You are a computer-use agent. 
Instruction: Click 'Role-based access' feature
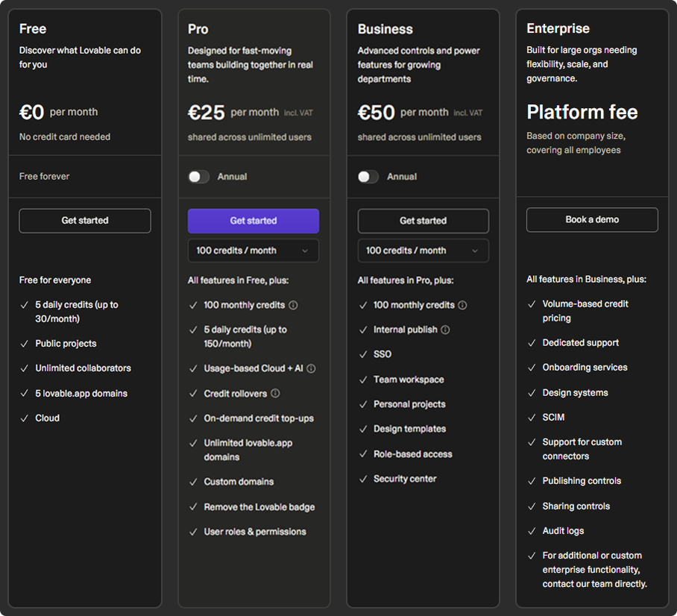[x=413, y=454]
